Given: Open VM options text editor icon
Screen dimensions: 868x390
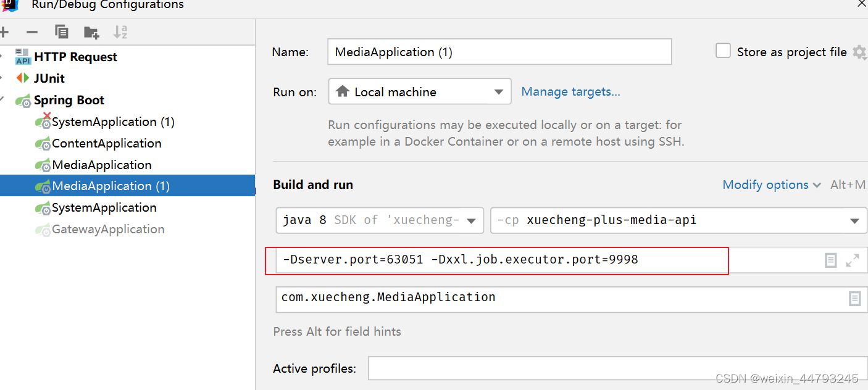Looking at the screenshot, I should click(x=831, y=260).
